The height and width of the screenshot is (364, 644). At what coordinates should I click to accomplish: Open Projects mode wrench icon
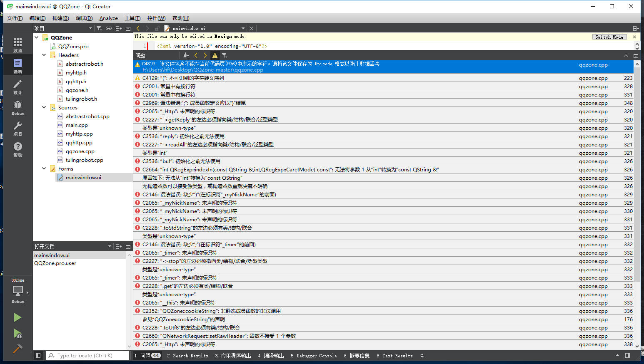tap(17, 128)
